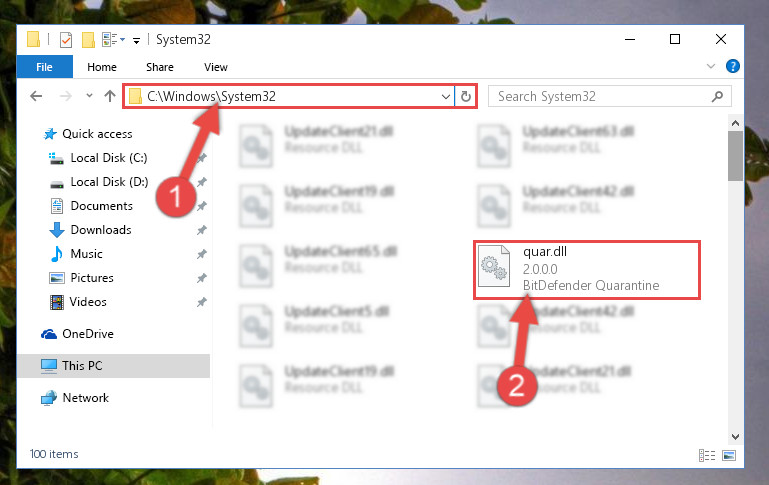Screen dimensions: 769x485
Task: Select the quar.dll file
Action: 587,270
